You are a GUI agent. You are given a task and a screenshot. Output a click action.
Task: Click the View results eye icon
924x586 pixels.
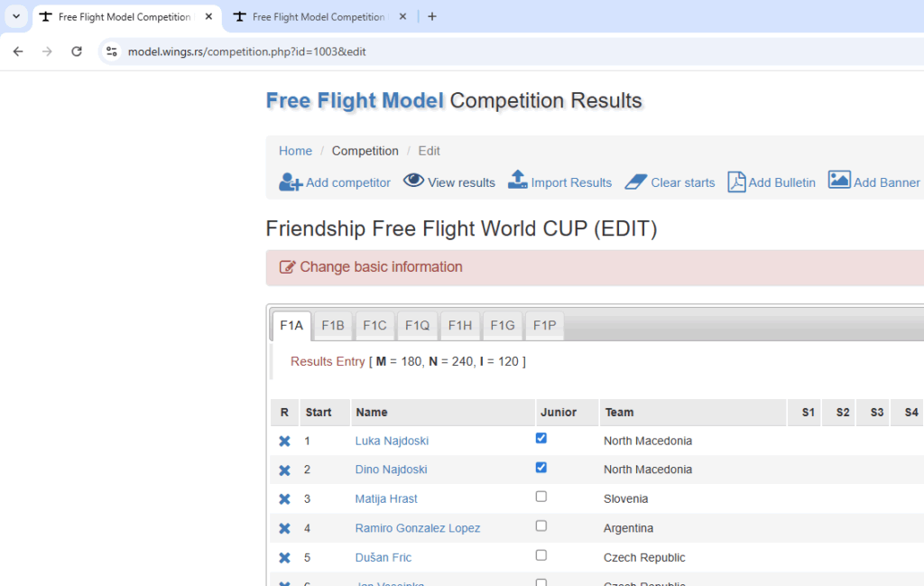point(413,181)
